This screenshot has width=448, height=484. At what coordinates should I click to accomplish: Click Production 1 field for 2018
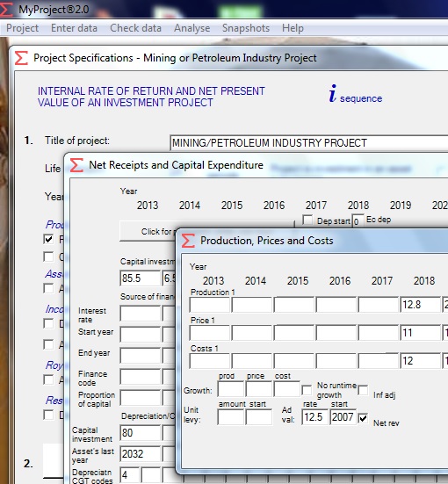click(x=420, y=305)
